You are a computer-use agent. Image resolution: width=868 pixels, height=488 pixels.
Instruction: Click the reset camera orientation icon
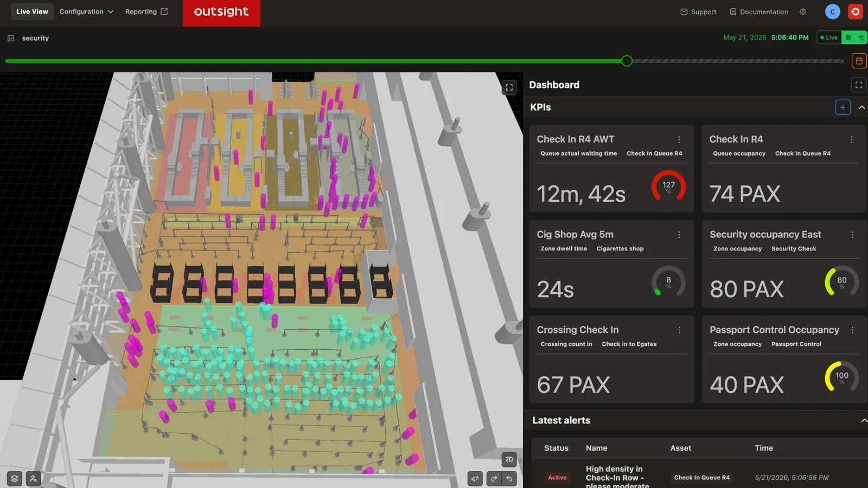pyautogui.click(x=475, y=478)
